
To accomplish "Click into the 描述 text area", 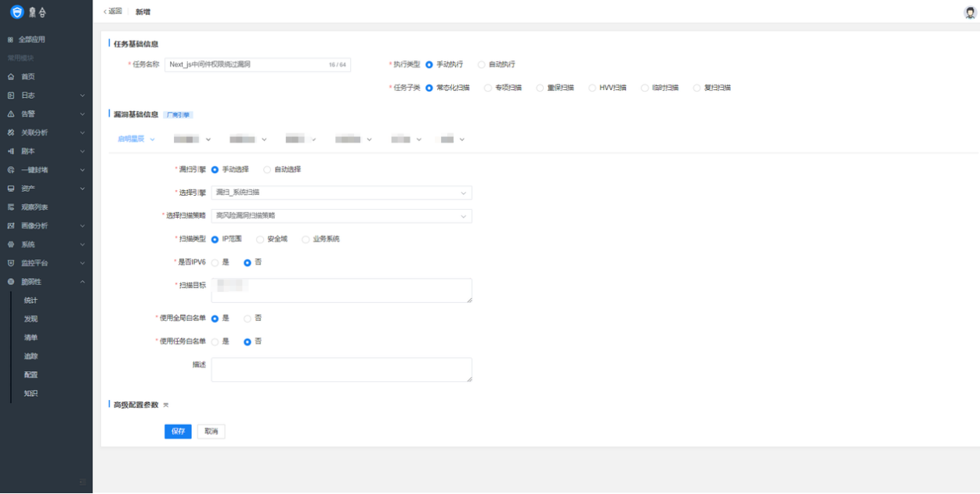I will tap(342, 370).
